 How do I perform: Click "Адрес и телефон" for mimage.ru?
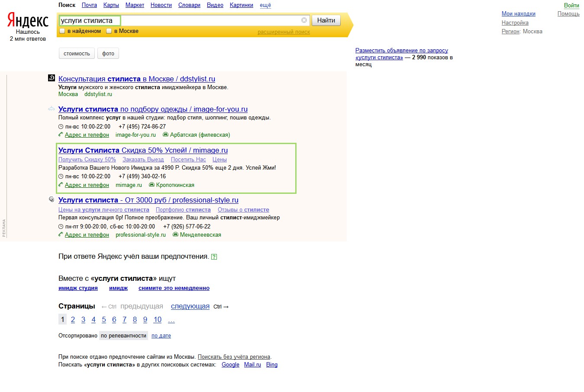tap(87, 185)
